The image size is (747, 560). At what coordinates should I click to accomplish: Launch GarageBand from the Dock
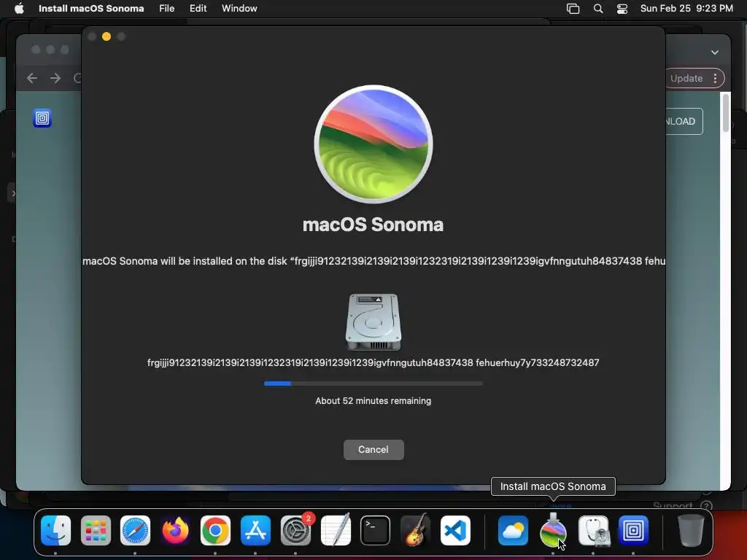pos(415,530)
